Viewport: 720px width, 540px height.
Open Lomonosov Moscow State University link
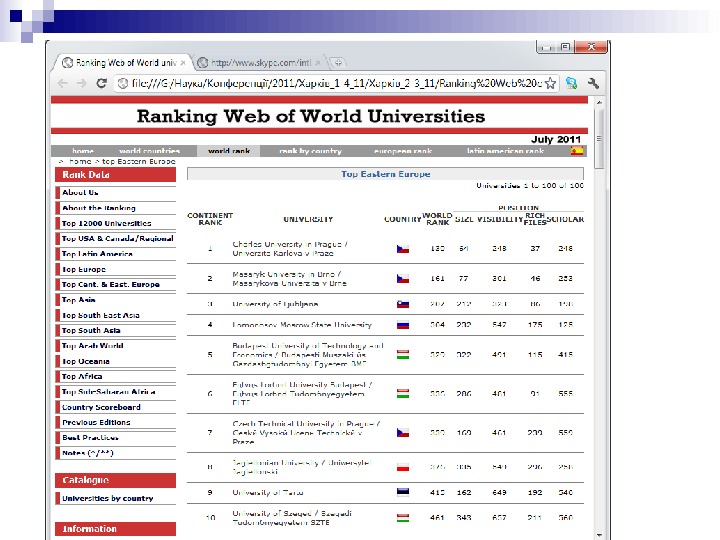point(302,325)
